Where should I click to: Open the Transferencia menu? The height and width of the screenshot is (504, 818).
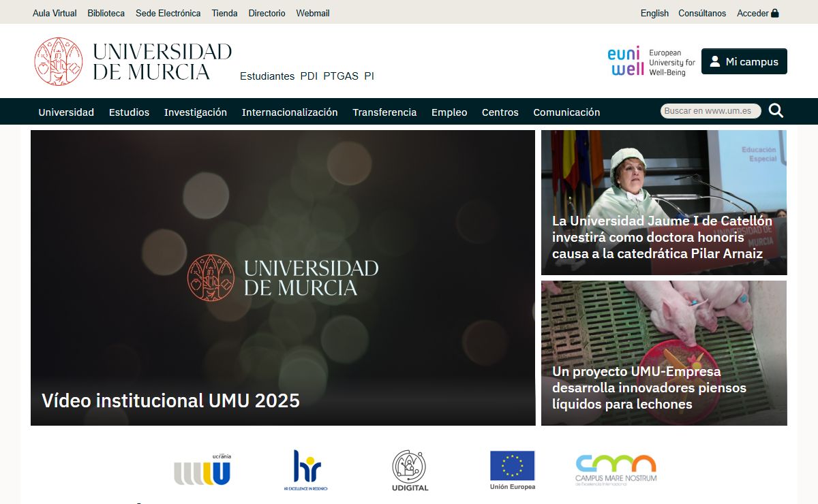[x=384, y=112]
